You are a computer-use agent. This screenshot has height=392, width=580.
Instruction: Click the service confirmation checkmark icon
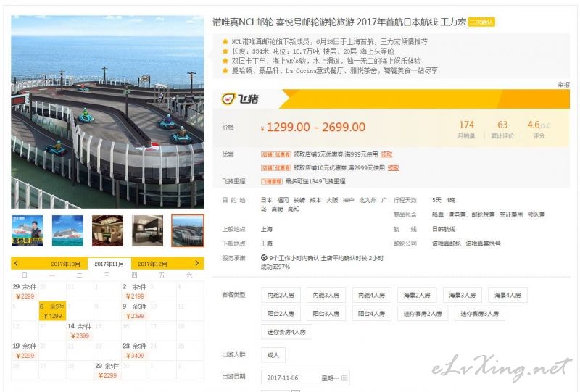coord(264,257)
